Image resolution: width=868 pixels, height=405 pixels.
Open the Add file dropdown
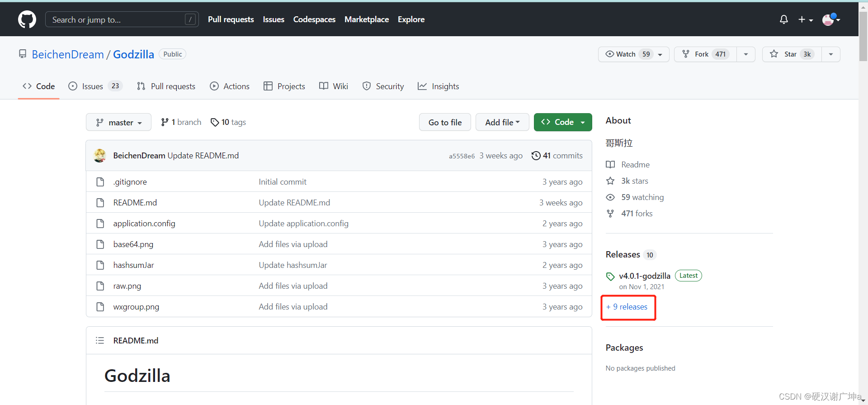click(x=502, y=122)
